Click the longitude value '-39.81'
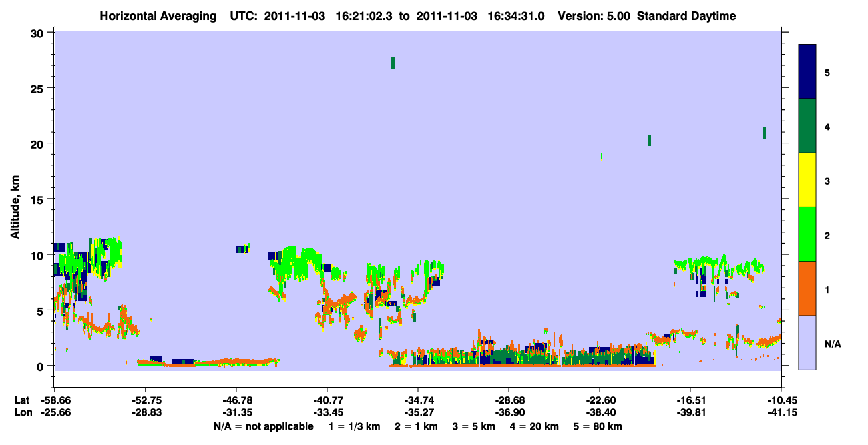The width and height of the screenshot is (868, 445). coord(690,413)
